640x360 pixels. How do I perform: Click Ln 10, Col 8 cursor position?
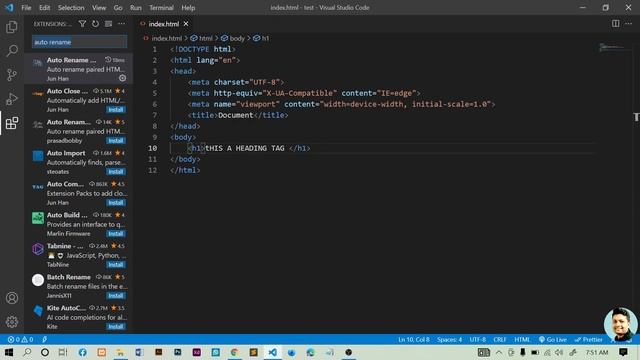[413, 340]
